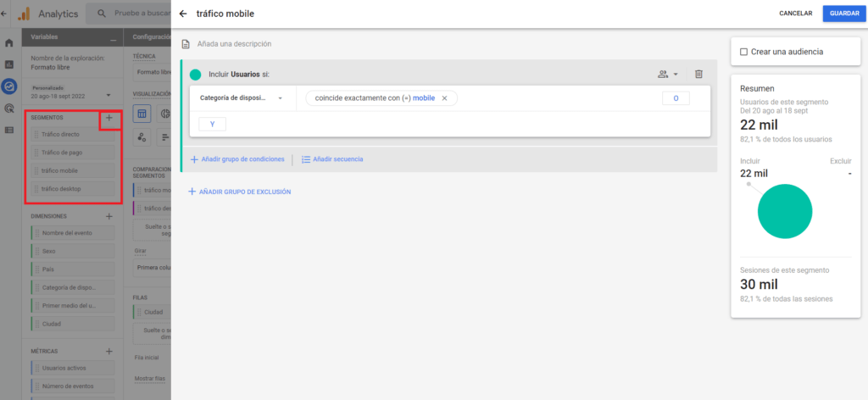The height and width of the screenshot is (400, 868).
Task: Click CANCELAR button
Action: [x=795, y=14]
